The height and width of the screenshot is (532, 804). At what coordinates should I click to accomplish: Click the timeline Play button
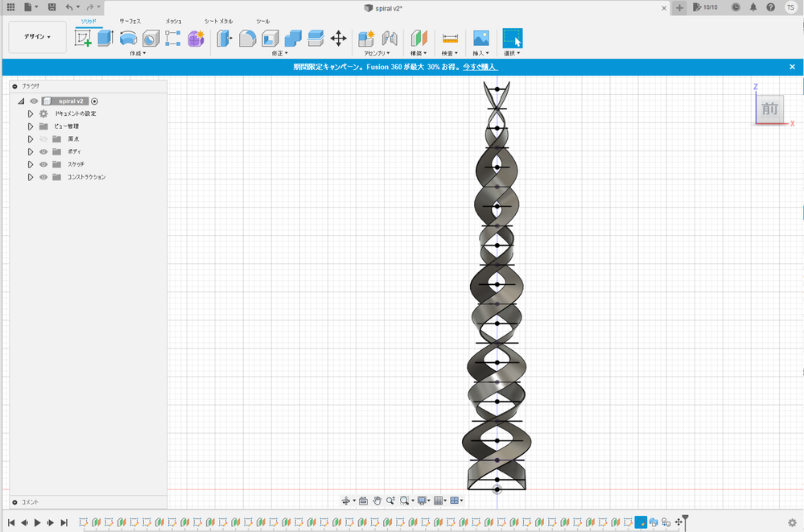[x=38, y=523]
